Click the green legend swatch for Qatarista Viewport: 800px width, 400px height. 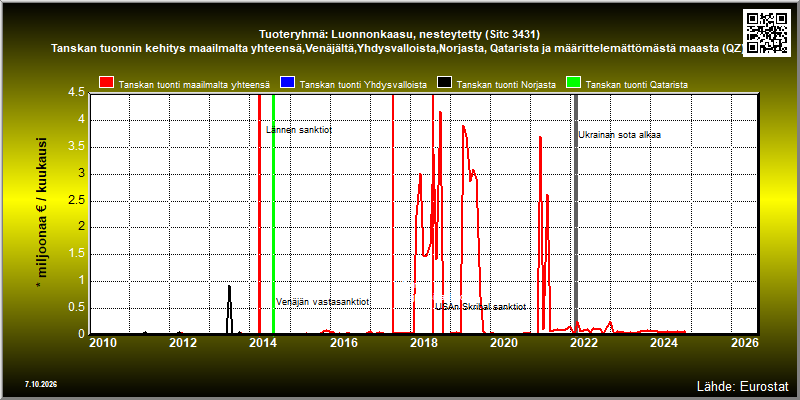574,84
